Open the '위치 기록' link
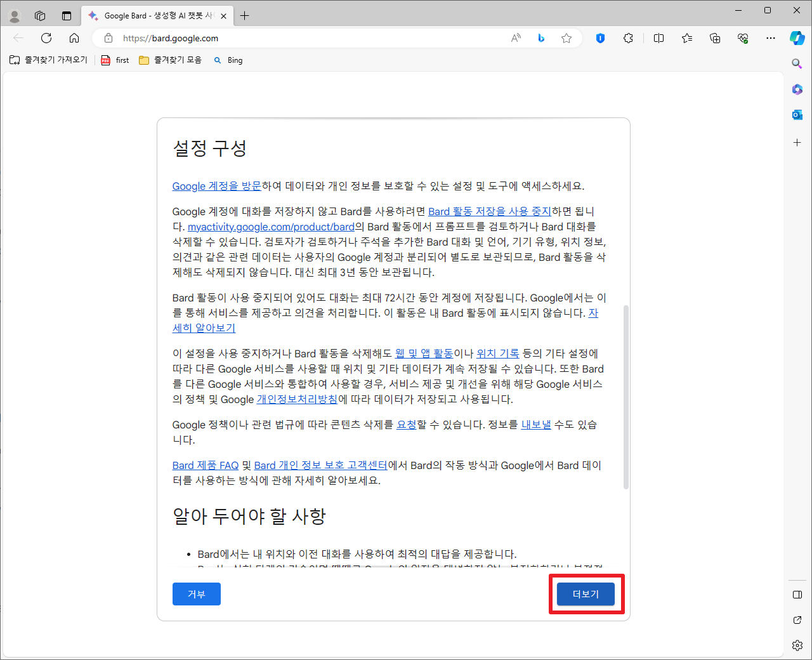812x660 pixels. pyautogui.click(x=498, y=353)
